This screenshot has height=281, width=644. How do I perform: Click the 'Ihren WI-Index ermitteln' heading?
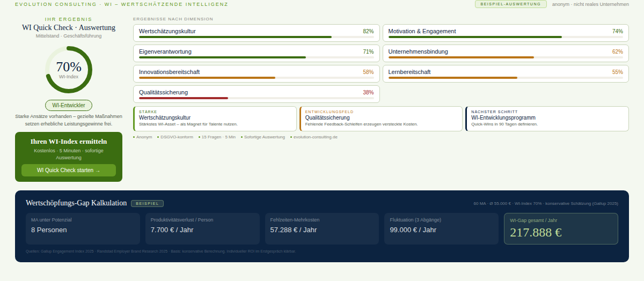69,142
